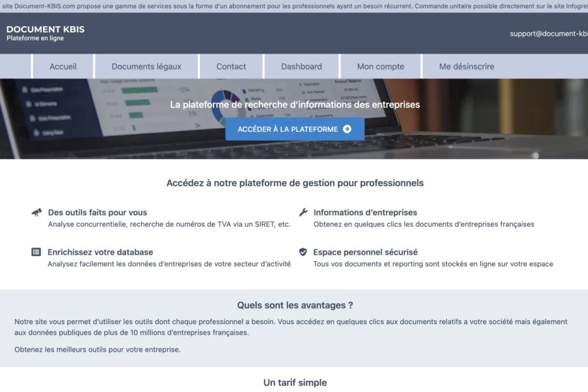Viewport: 588px width, 392px height.
Task: Click the support@document-kbis email link
Action: pyautogui.click(x=549, y=34)
